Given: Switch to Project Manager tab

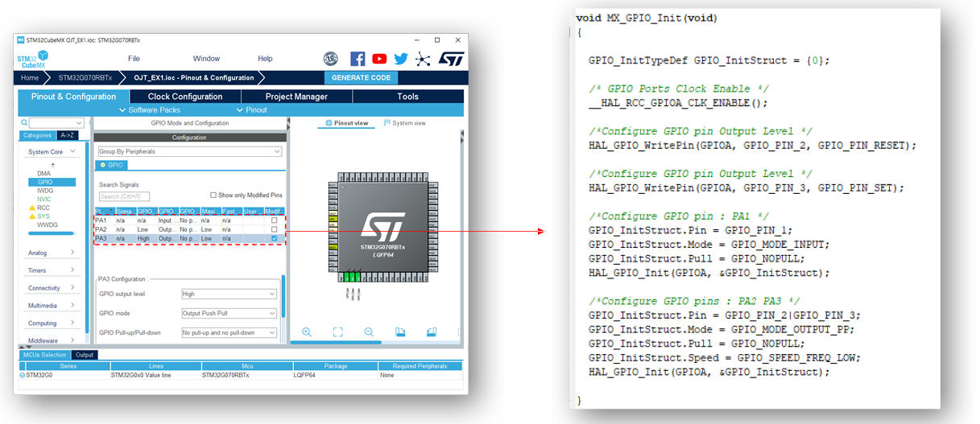Looking at the screenshot, I should 296,97.
